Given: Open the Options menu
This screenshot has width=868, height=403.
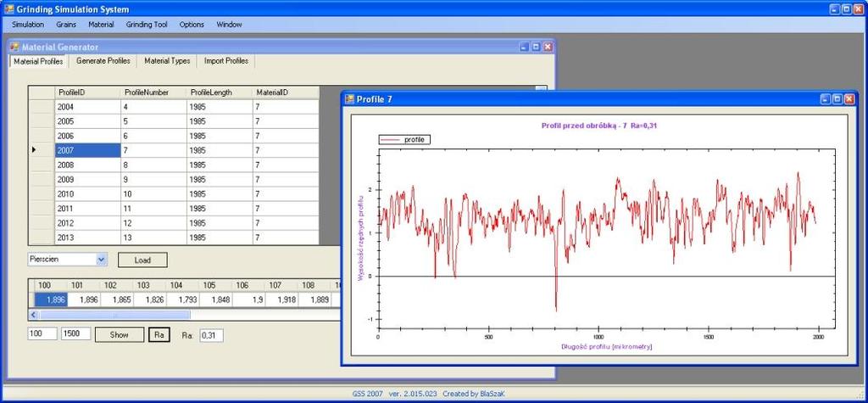Looking at the screenshot, I should coord(192,25).
